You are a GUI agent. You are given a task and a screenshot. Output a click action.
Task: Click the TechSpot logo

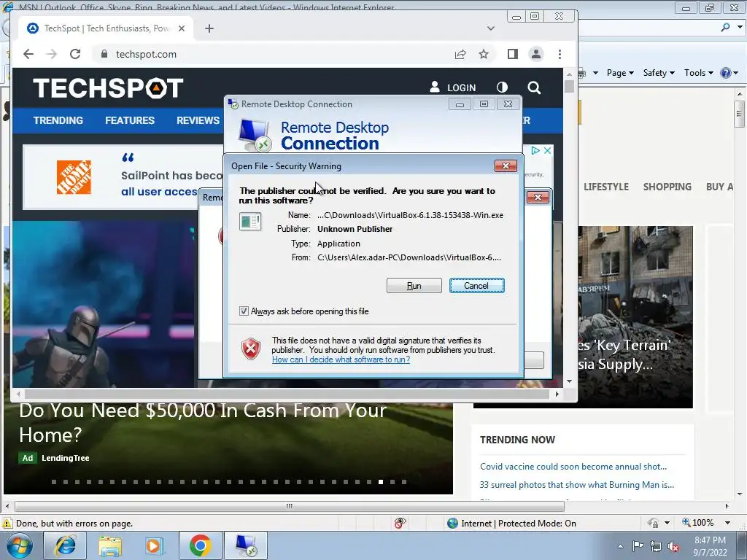tap(108, 88)
